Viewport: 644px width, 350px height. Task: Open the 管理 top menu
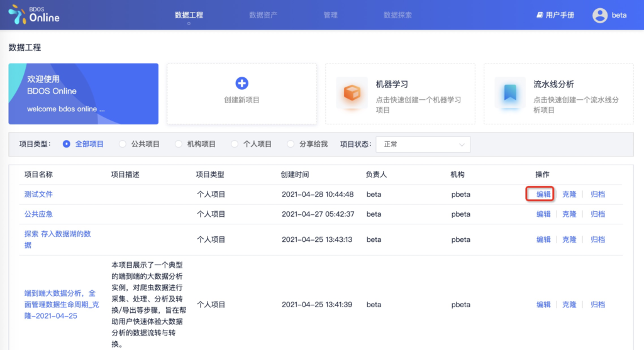click(330, 15)
